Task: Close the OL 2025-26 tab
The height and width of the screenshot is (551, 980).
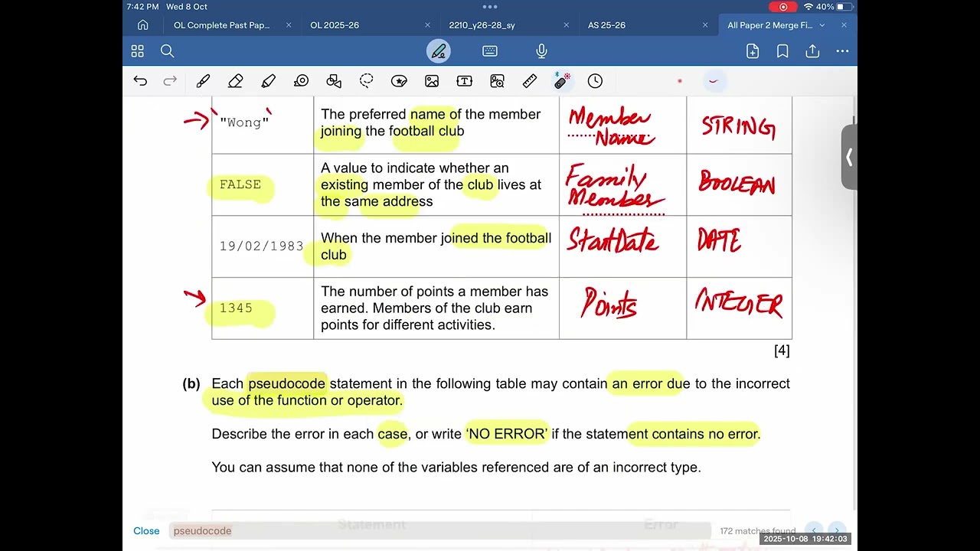Action: (427, 25)
